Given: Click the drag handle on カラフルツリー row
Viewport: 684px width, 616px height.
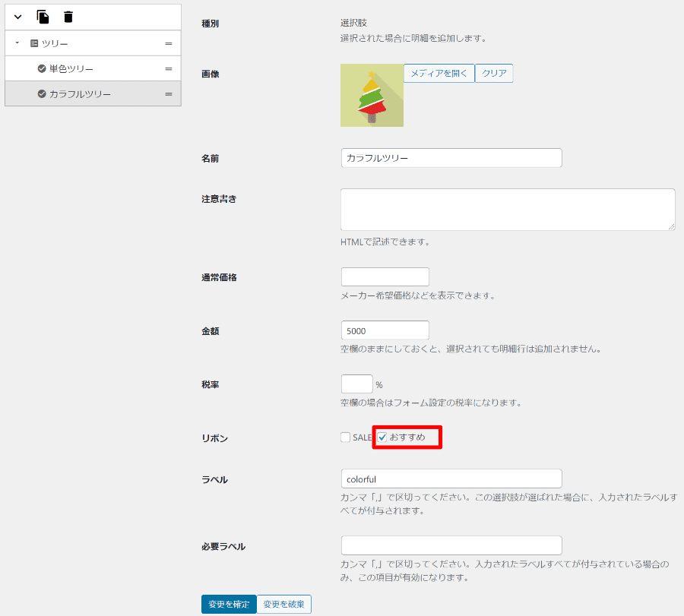Looking at the screenshot, I should [x=169, y=94].
